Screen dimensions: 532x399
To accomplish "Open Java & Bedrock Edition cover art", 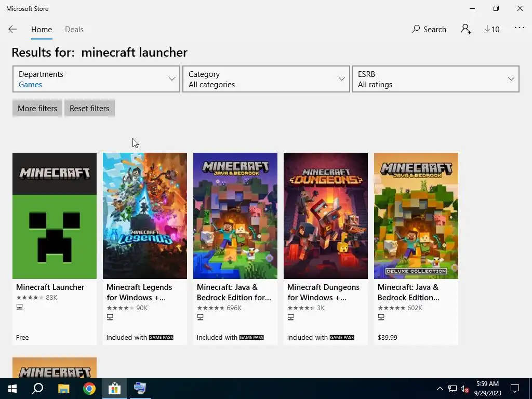I will pos(235,216).
